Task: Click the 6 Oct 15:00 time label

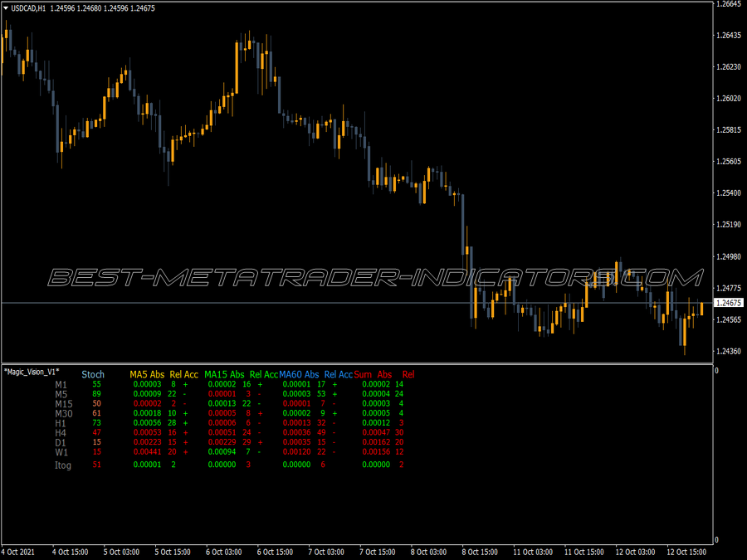Action: [276, 553]
